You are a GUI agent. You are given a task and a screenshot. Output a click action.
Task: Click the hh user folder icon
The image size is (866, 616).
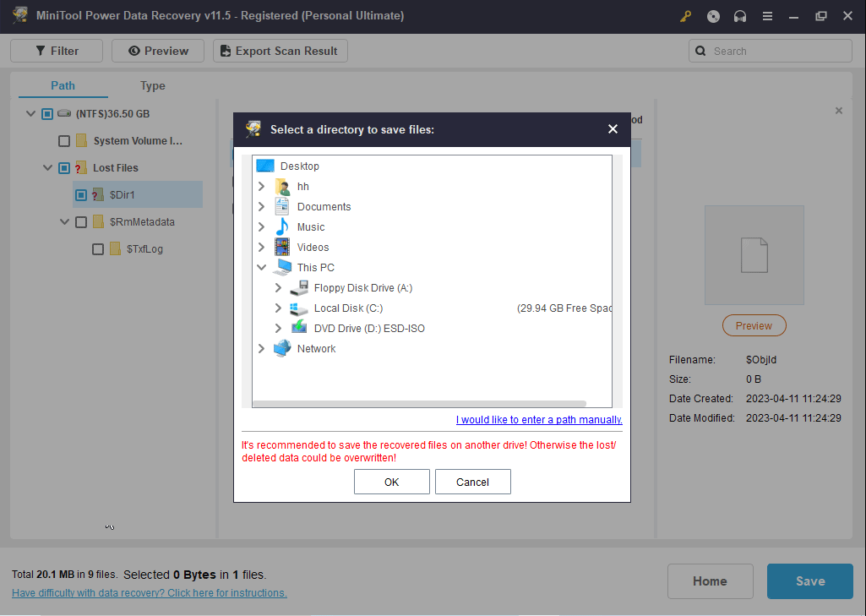282,187
